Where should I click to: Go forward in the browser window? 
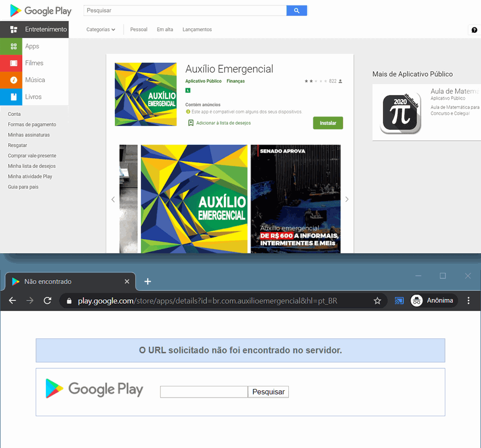click(x=30, y=300)
